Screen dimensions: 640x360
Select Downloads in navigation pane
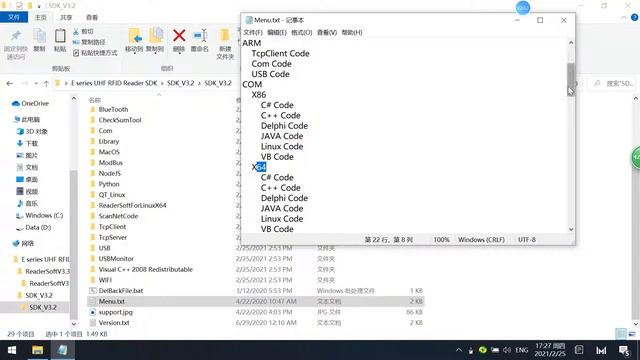tap(27, 143)
